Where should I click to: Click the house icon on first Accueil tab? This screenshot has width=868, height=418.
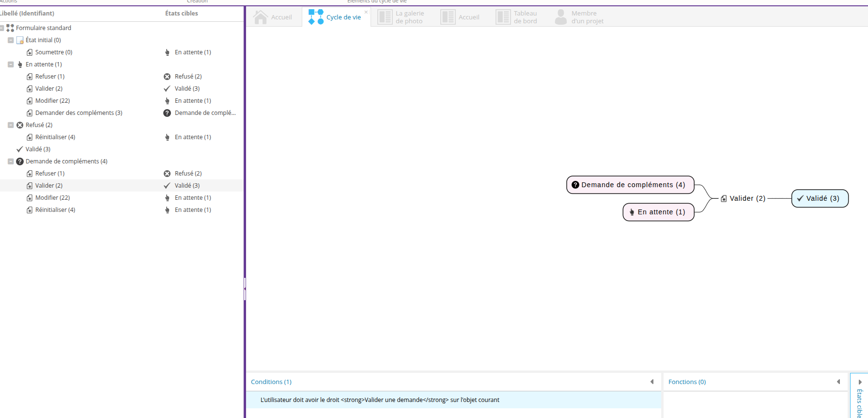[x=261, y=17]
